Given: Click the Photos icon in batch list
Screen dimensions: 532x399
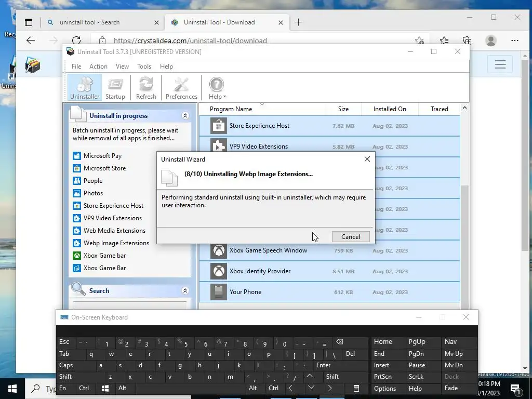Looking at the screenshot, I should [77, 193].
